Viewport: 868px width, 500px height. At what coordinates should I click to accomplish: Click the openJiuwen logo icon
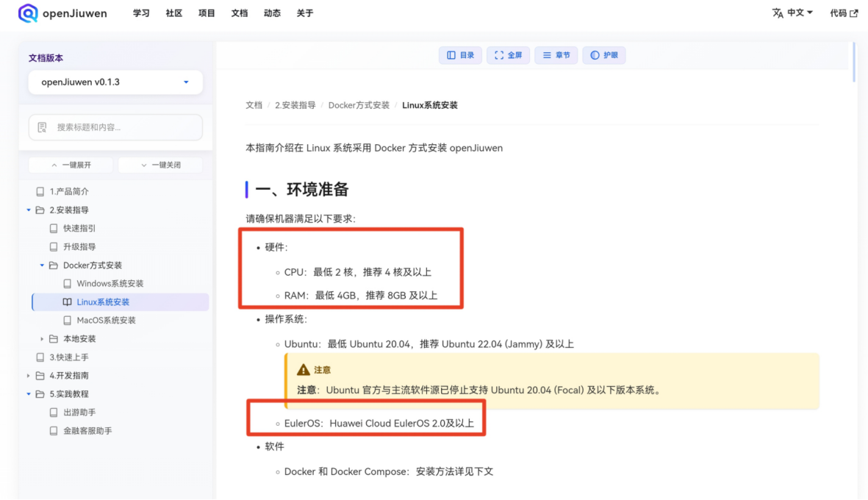click(x=28, y=12)
